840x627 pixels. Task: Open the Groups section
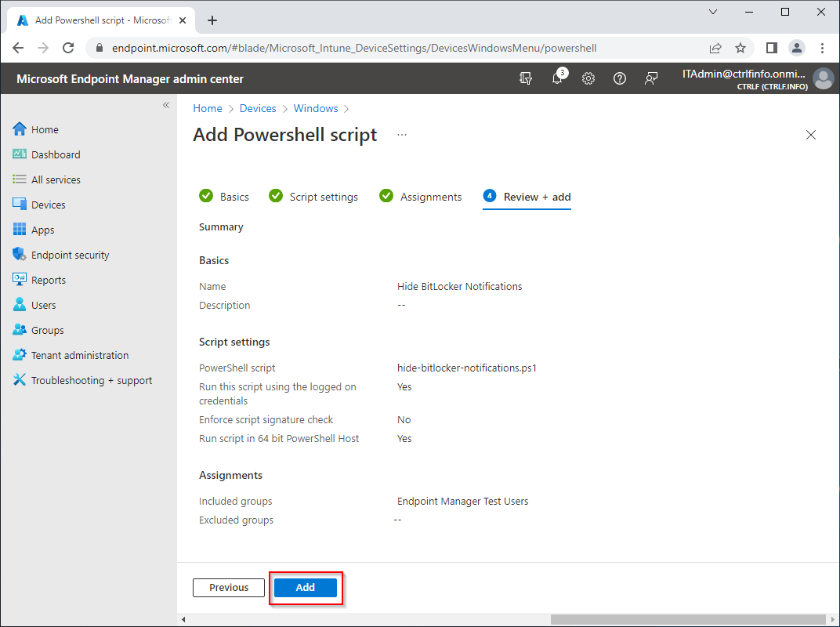47,329
